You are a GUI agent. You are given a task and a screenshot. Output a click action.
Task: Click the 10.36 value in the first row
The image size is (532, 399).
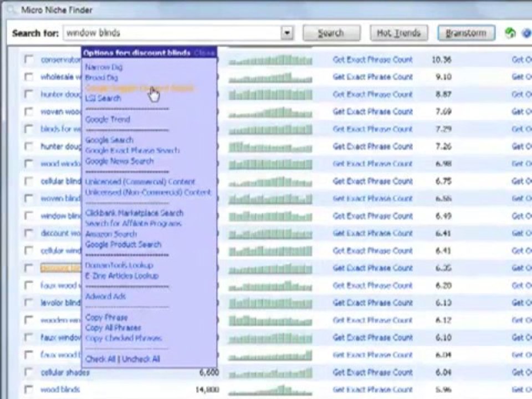click(442, 60)
